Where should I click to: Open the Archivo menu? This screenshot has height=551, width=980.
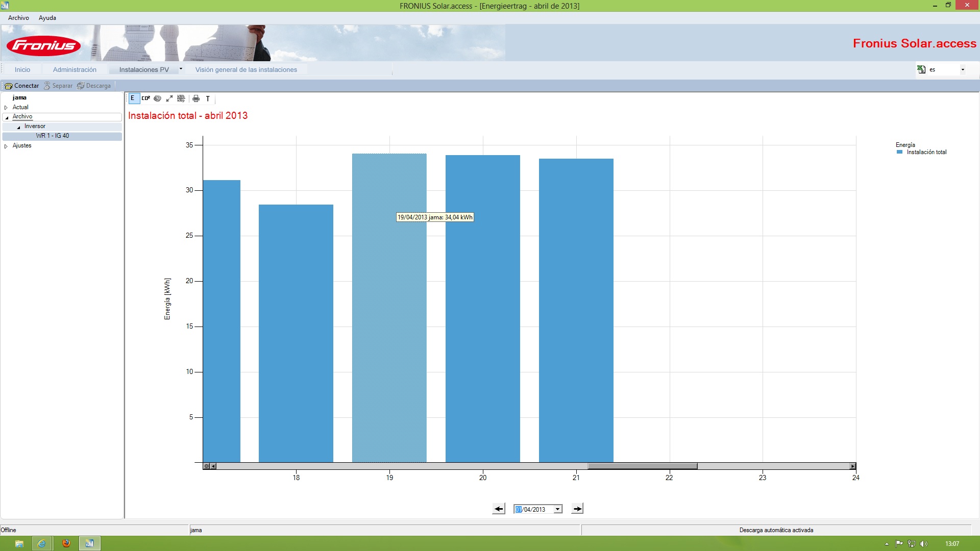click(x=18, y=18)
